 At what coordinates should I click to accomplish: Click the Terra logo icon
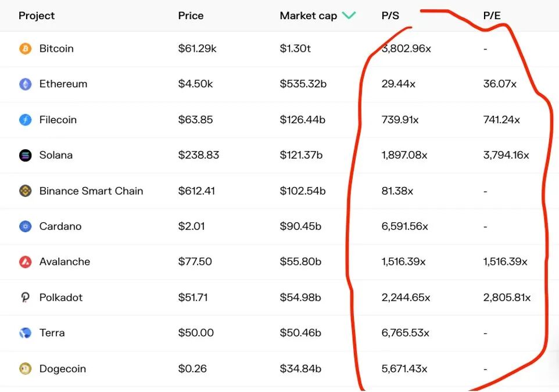tap(26, 333)
